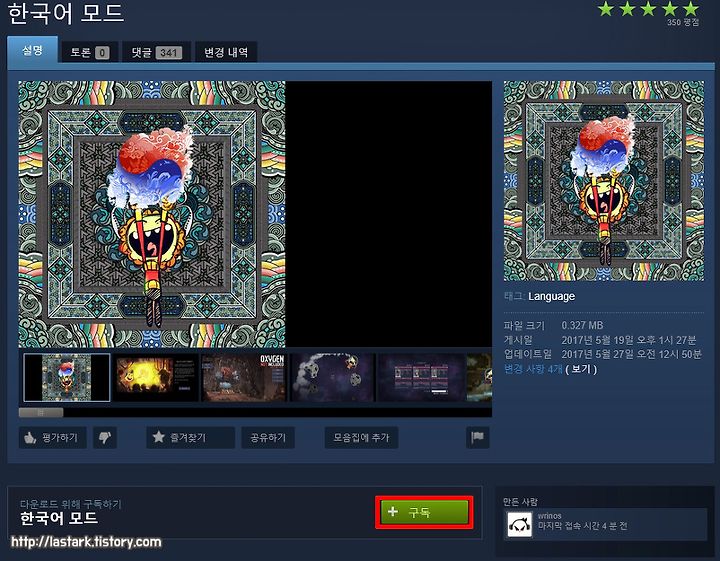This screenshot has width=720, height=561.
Task: Click the 공유하기 share button
Action: pos(268,438)
